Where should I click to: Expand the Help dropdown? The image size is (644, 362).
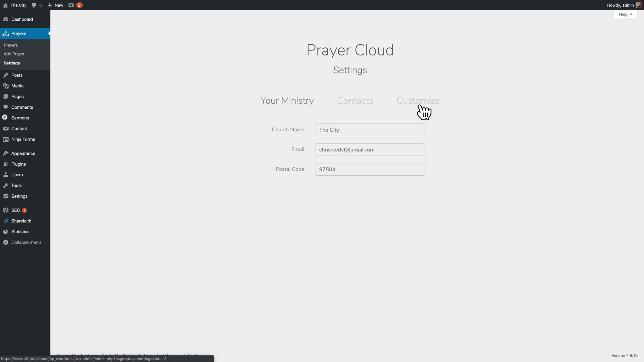pos(625,14)
